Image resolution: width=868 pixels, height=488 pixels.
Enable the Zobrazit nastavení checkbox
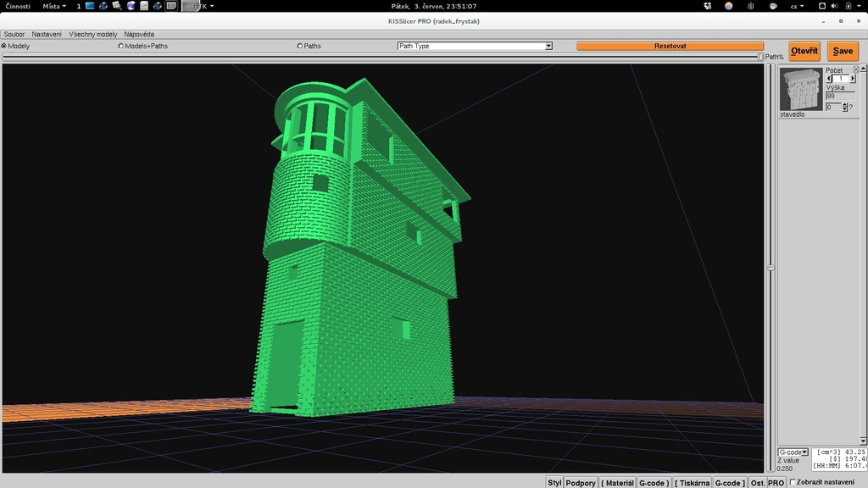[793, 482]
